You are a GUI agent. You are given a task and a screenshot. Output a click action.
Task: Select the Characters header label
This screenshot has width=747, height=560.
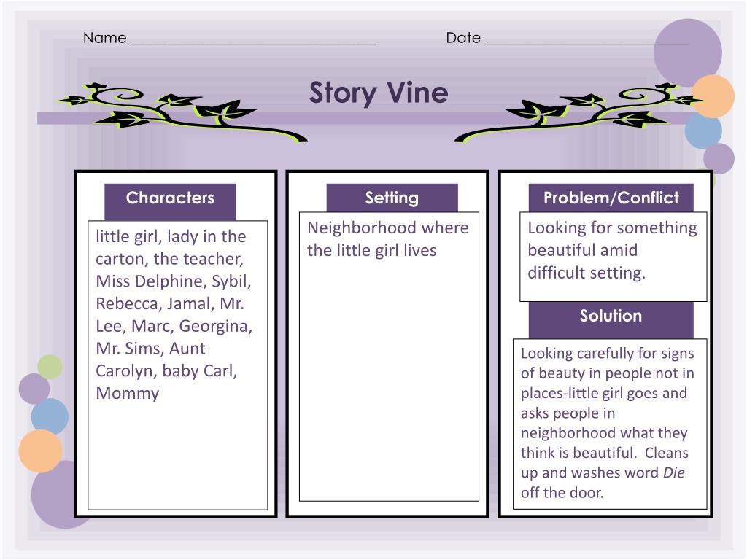point(170,198)
